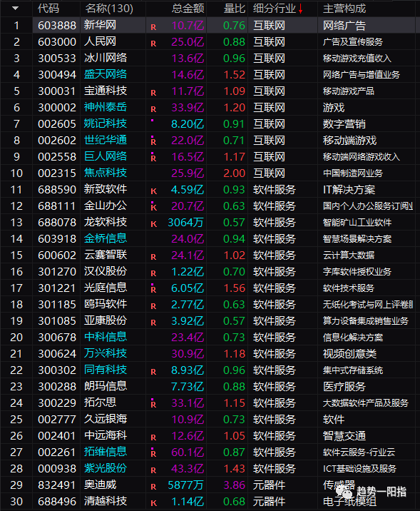Sort by 名称(130) column header
The image size is (420, 511).
coord(109,9)
